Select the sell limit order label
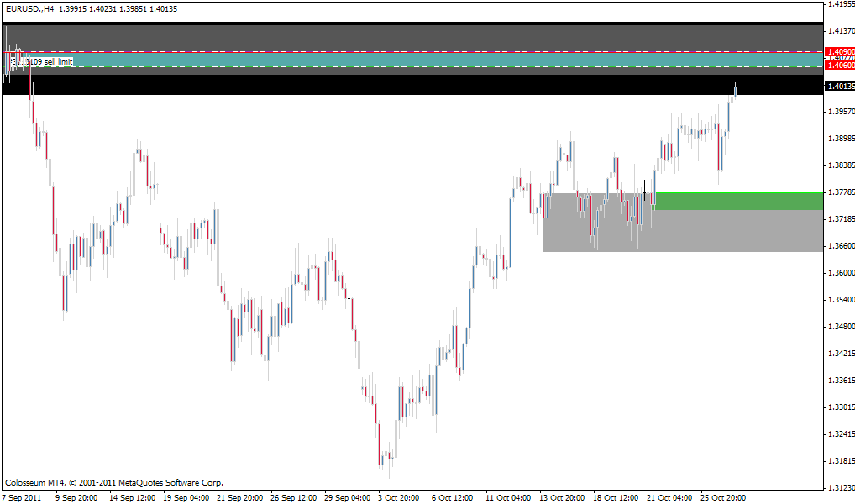The image size is (855, 504). coord(39,61)
